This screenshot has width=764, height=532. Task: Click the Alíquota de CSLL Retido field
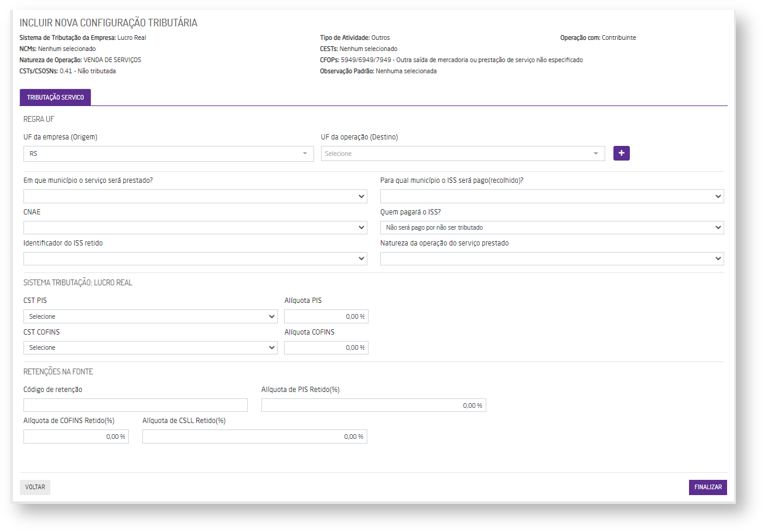pyautogui.click(x=255, y=436)
